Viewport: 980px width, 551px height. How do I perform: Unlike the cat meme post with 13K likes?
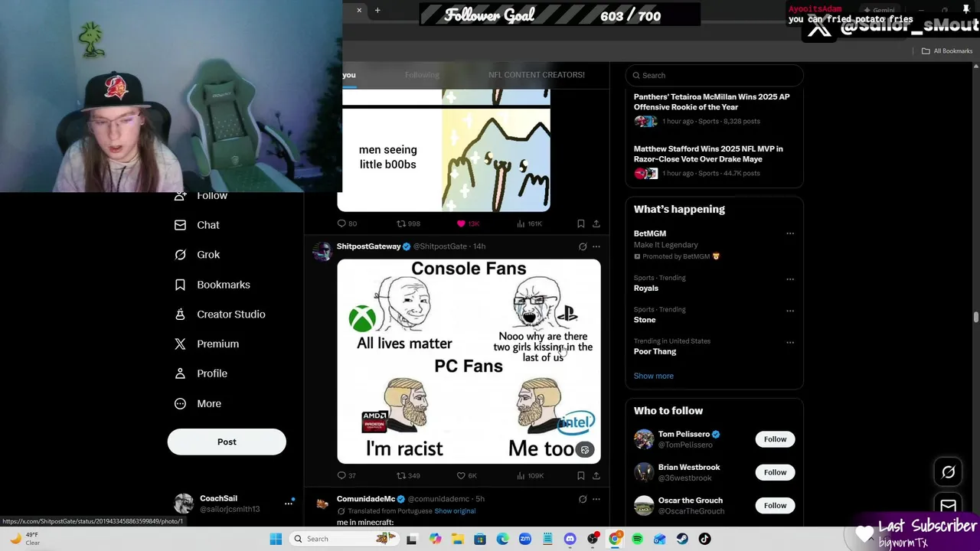[x=467, y=223]
